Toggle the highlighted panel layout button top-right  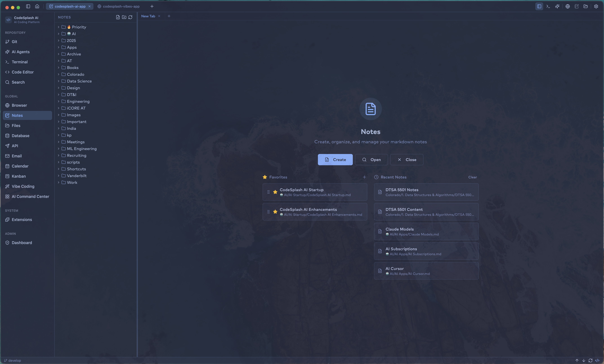[x=539, y=6]
